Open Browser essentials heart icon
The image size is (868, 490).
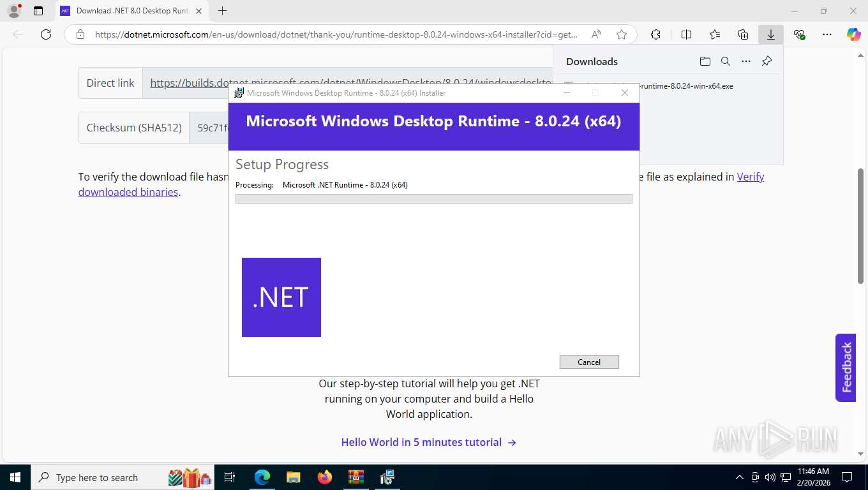tap(799, 35)
